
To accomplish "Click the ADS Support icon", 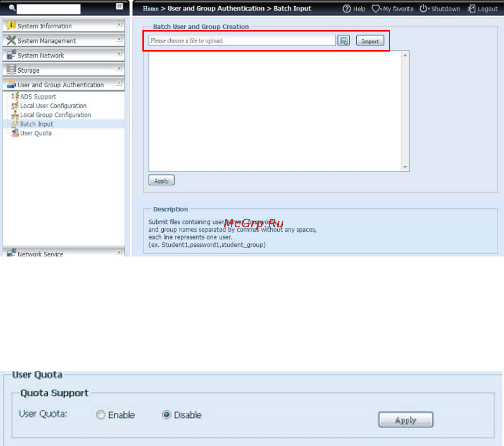I will (x=15, y=96).
